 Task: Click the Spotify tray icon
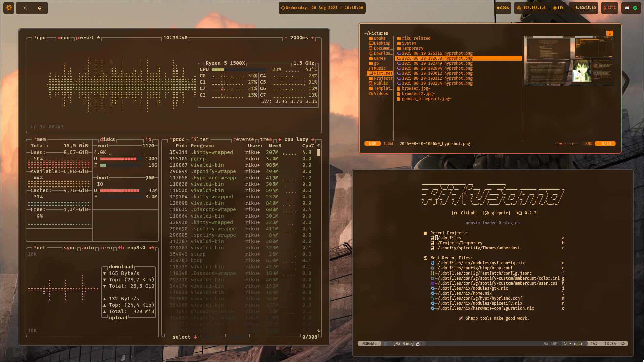(x=635, y=8)
